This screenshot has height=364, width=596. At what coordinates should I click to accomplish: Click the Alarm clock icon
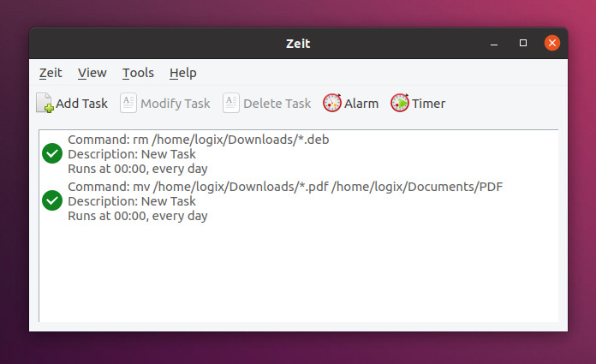pyautogui.click(x=332, y=103)
